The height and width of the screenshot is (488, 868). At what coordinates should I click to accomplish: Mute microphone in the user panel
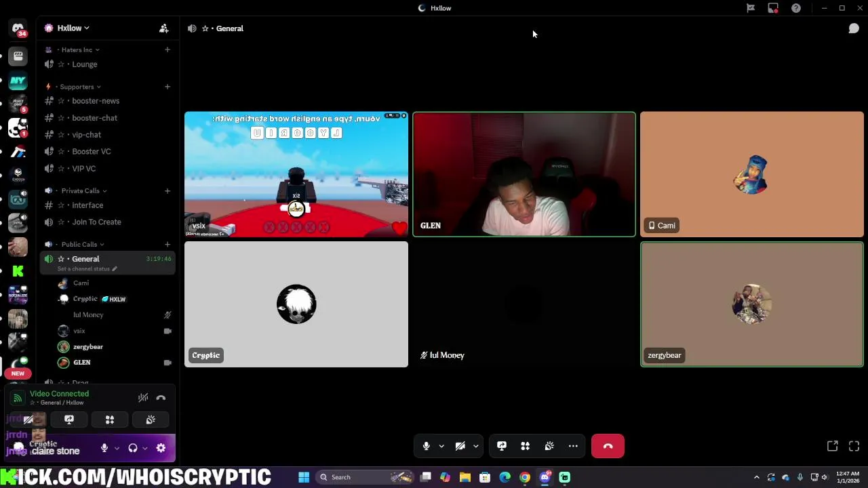104,448
